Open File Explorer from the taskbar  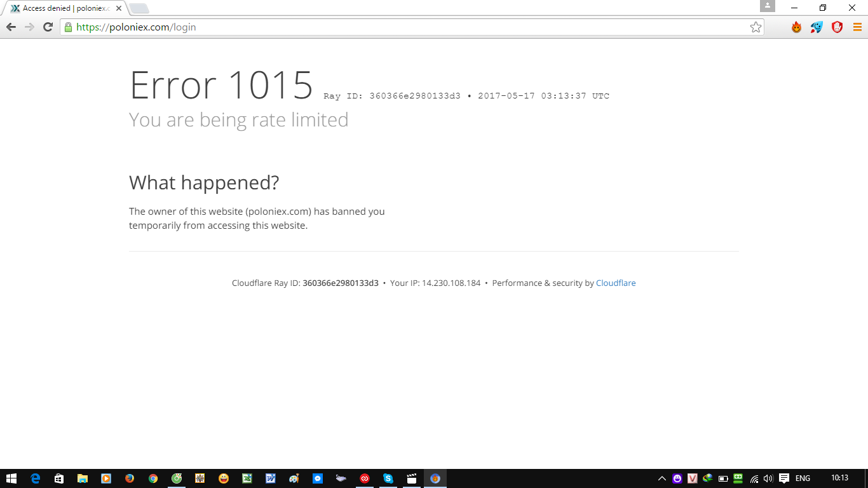[x=83, y=478]
